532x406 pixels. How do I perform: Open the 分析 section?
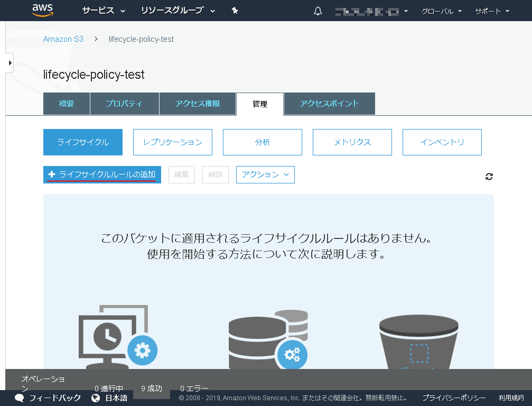coord(263,142)
